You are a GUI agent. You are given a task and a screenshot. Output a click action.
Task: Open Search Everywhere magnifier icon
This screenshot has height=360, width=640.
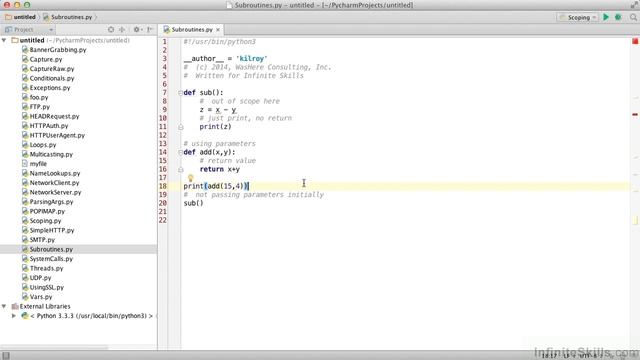point(633,17)
